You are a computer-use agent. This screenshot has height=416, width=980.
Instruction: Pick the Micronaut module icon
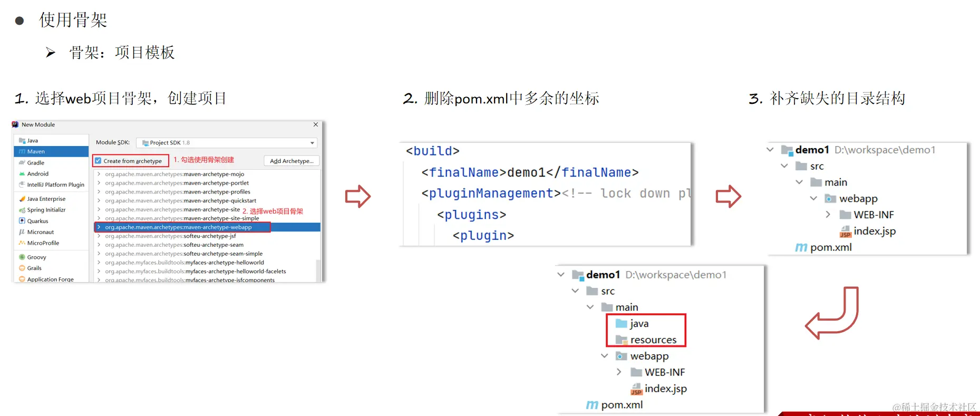(22, 233)
